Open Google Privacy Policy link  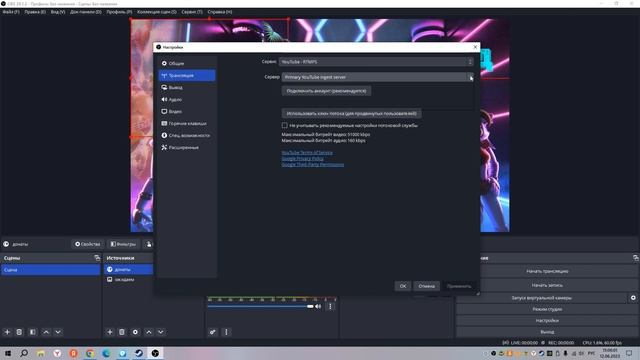(x=302, y=158)
